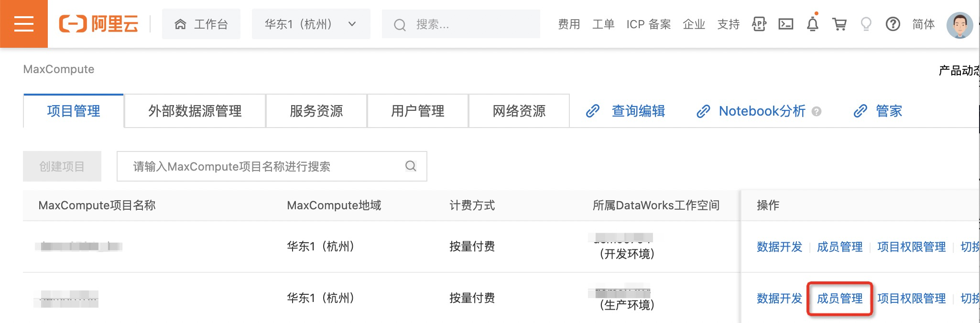The width and height of the screenshot is (980, 323).
Task: Click the API icon in header
Action: [x=759, y=24]
